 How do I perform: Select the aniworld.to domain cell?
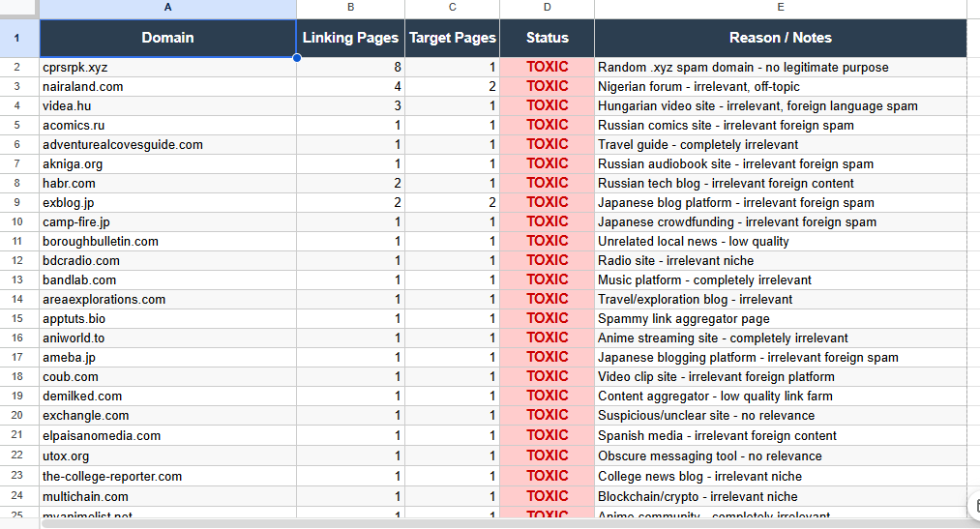(x=167, y=338)
